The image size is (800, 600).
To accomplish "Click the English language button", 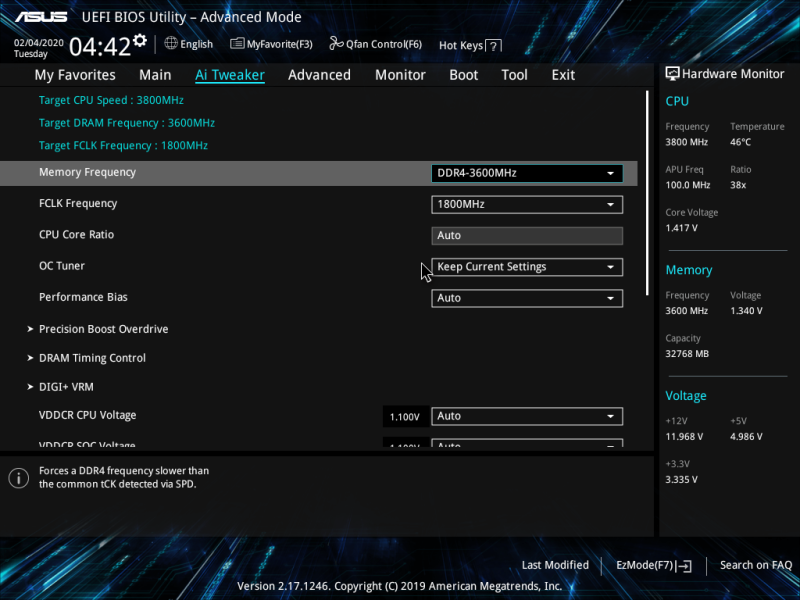I will pyautogui.click(x=189, y=44).
